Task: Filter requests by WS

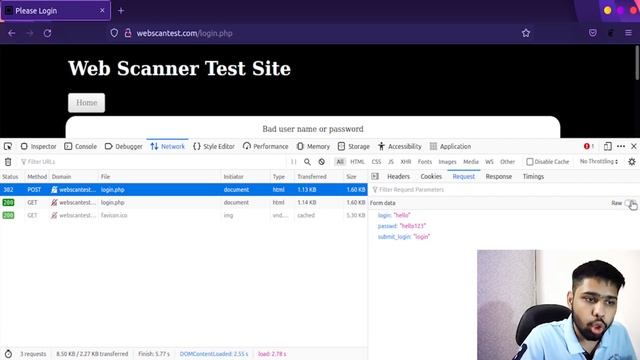Action: click(489, 162)
